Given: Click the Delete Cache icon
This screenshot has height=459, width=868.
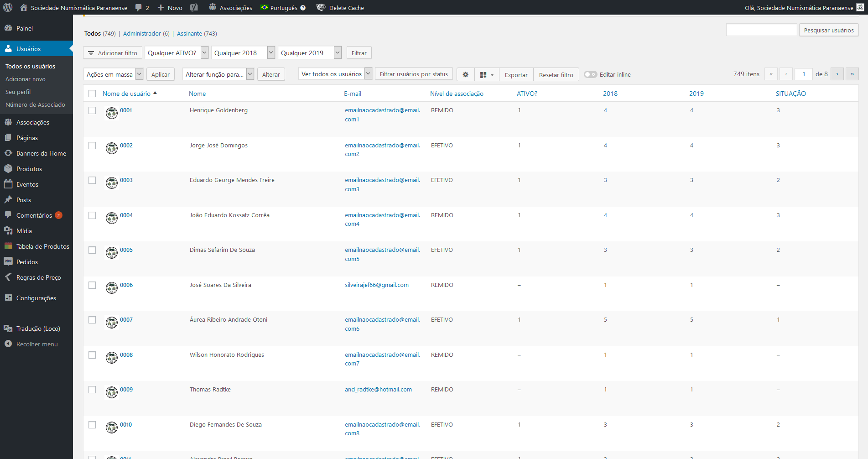Looking at the screenshot, I should (x=321, y=7).
